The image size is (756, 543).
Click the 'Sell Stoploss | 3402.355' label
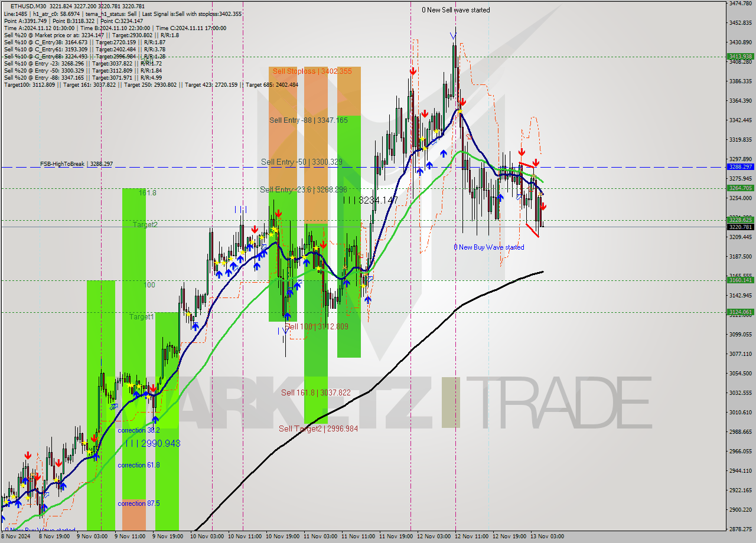tap(312, 71)
